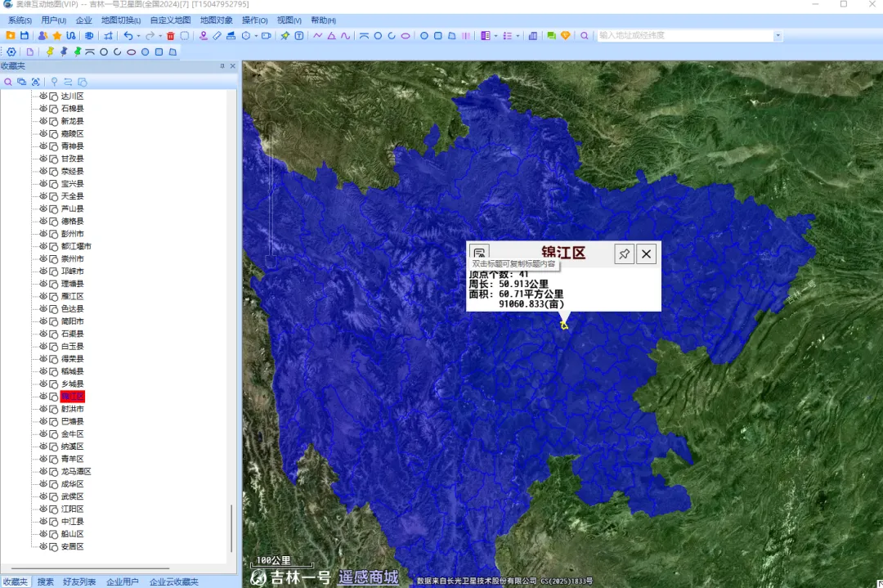The image size is (883, 588).
Task: Open the 地图切换(L) menu
Action: 121,20
